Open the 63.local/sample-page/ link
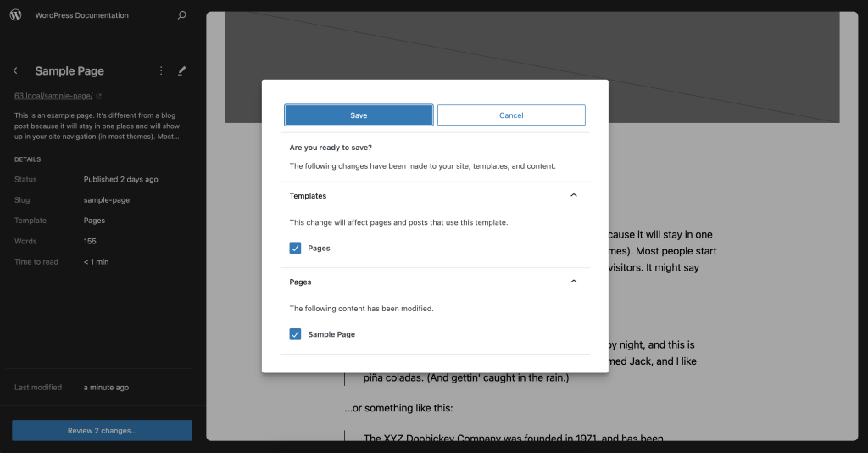Image resolution: width=868 pixels, height=453 pixels. pos(53,96)
